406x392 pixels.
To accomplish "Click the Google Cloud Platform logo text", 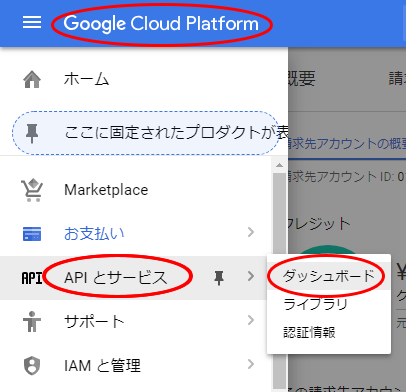I will 161,23.
